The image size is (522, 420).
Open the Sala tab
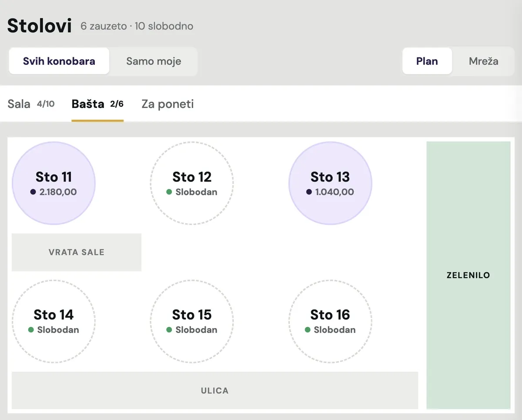click(x=31, y=104)
